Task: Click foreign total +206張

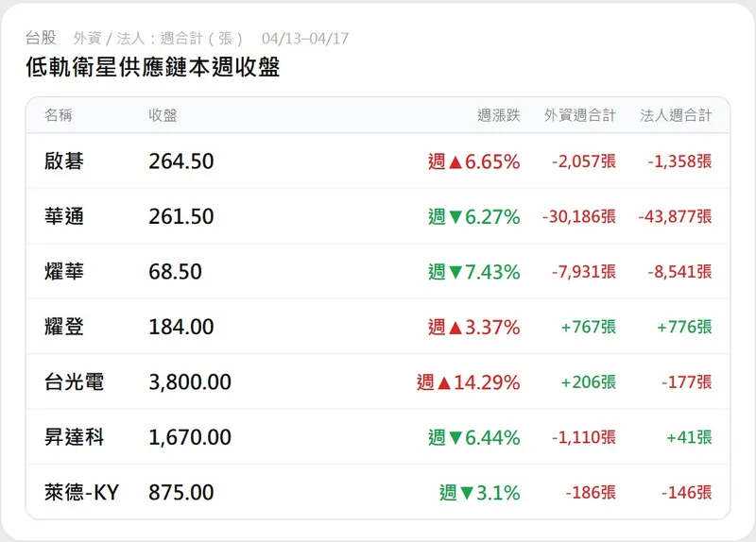Action: click(589, 382)
